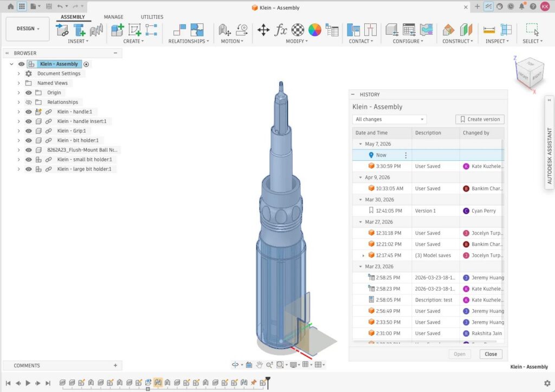Click the checkered Physical Material icon
Image resolution: width=555 pixels, height=392 pixels.
pos(298,30)
